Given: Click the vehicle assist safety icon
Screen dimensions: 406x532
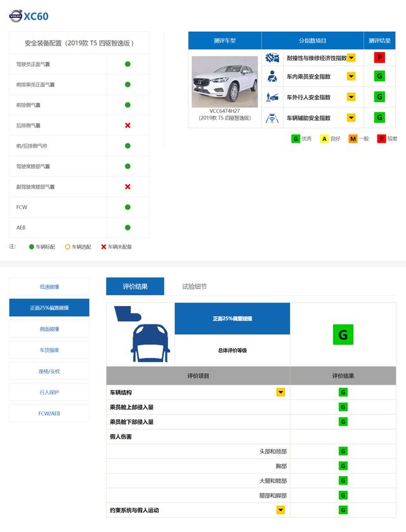Looking at the screenshot, I should pos(273,117).
